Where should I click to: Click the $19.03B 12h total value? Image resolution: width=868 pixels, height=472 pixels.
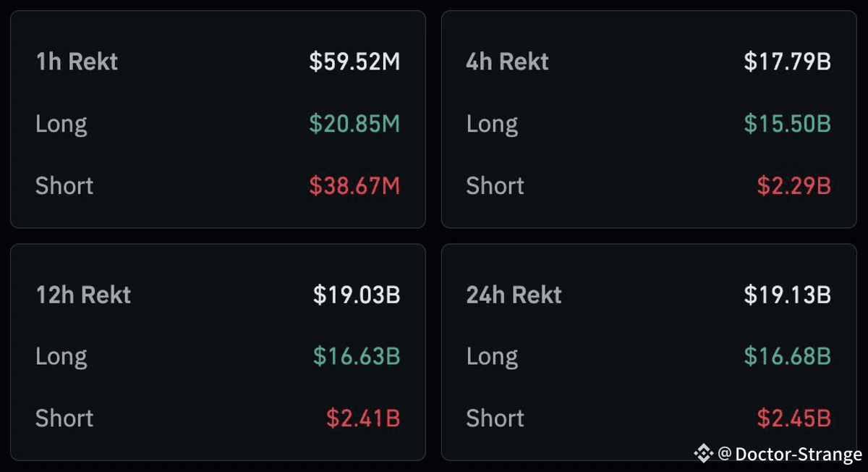[x=357, y=295]
